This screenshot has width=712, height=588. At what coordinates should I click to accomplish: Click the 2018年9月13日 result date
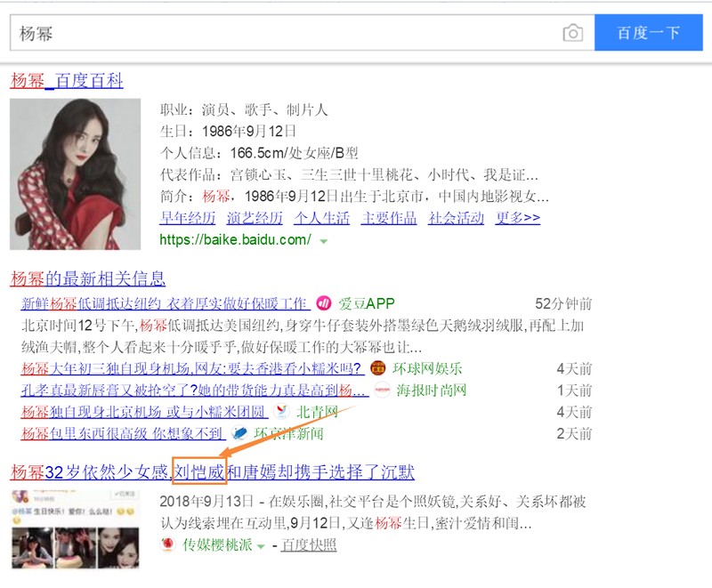206,502
